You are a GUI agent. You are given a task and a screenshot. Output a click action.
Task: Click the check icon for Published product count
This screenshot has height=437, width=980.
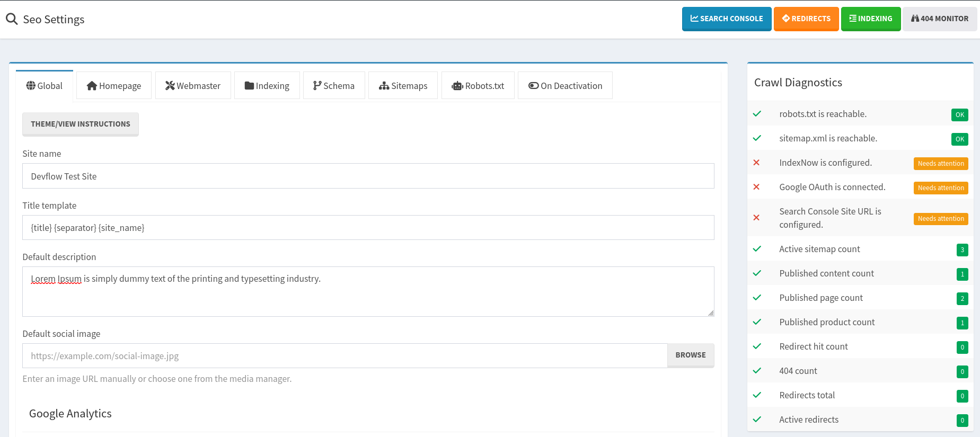pyautogui.click(x=757, y=322)
